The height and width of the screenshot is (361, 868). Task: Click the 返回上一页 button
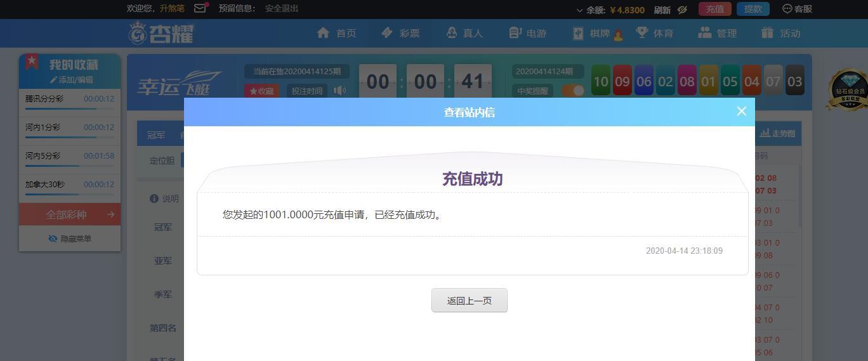click(470, 300)
